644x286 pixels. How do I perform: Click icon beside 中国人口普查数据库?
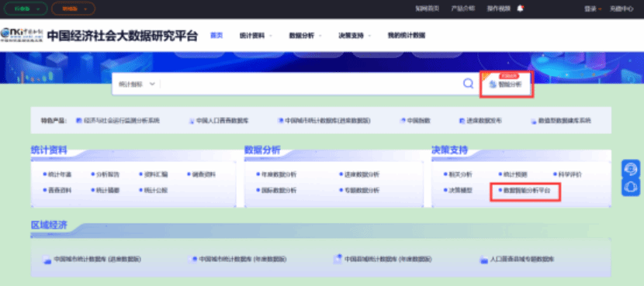(192, 121)
